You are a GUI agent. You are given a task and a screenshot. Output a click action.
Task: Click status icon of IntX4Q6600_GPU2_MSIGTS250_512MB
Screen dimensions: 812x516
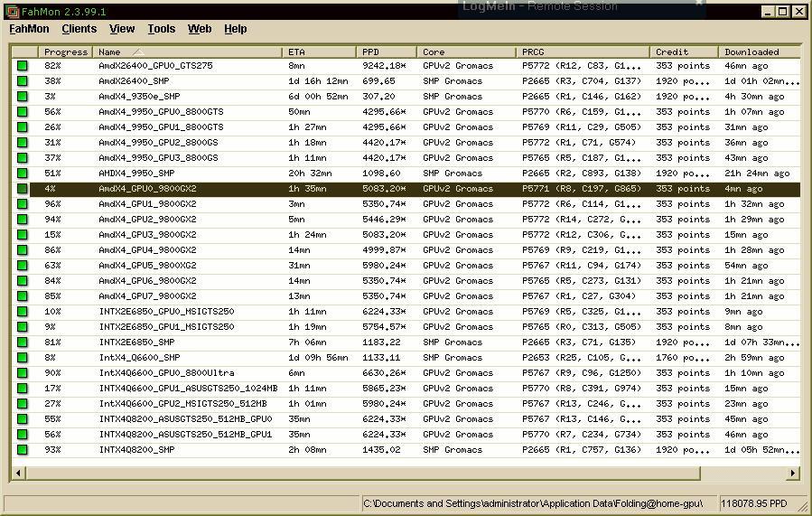[23, 404]
